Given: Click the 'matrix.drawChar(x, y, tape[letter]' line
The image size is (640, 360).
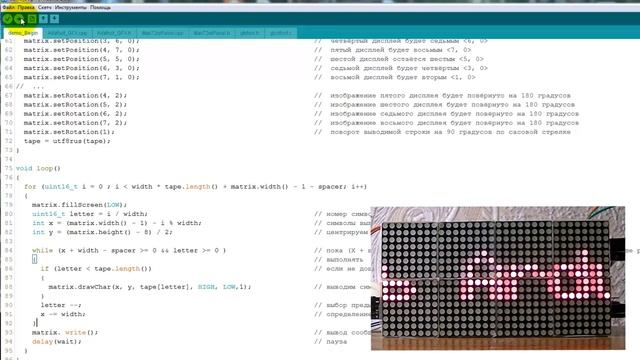Looking at the screenshot, I should 150,287.
